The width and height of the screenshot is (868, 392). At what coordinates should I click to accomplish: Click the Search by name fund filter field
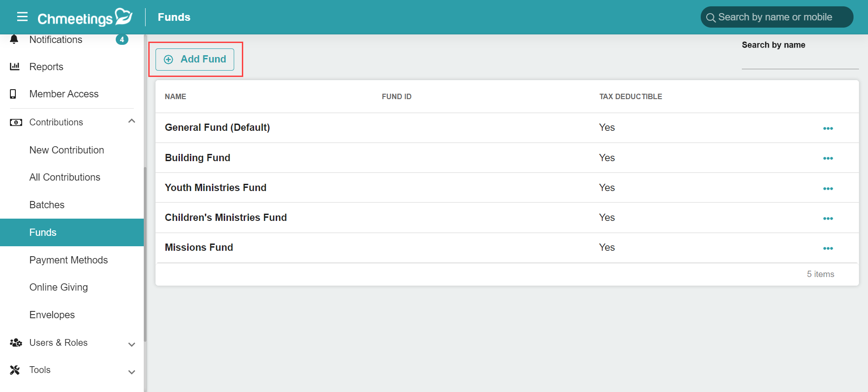click(x=800, y=62)
